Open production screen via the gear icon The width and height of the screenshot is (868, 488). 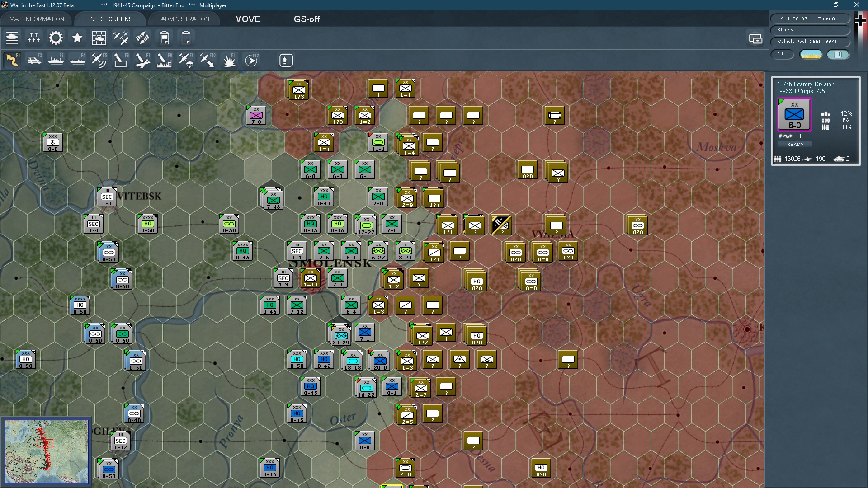pyautogui.click(x=56, y=38)
